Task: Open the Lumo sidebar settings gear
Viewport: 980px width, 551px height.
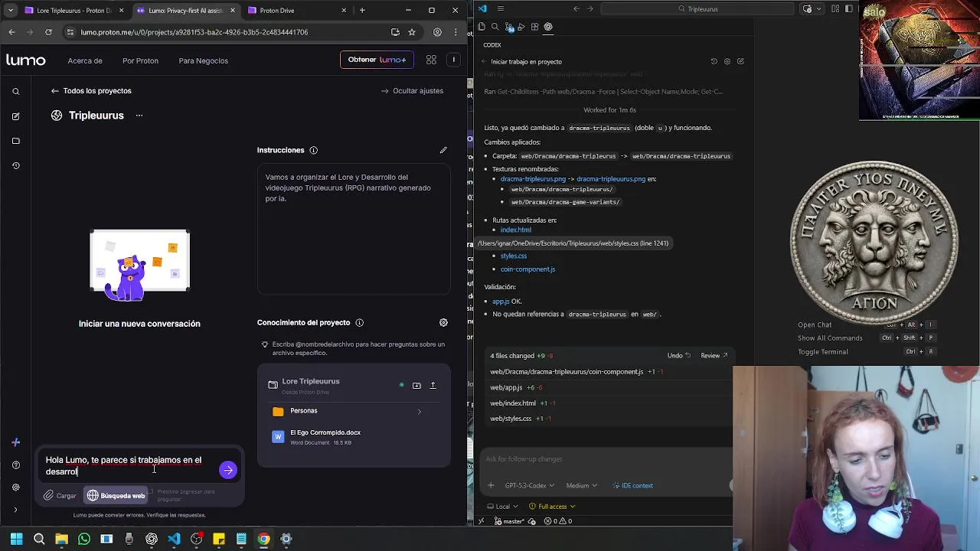Action: click(15, 487)
